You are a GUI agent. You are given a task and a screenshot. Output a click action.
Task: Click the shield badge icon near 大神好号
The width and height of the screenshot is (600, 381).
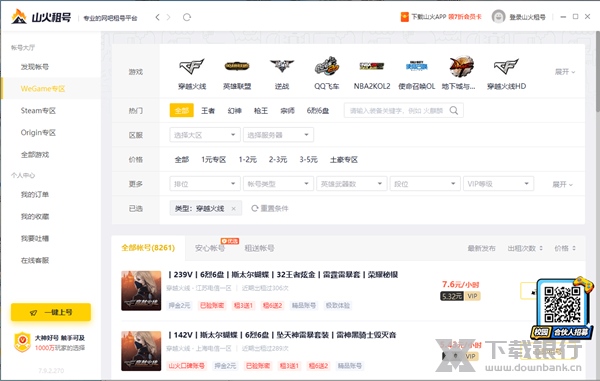(22, 342)
